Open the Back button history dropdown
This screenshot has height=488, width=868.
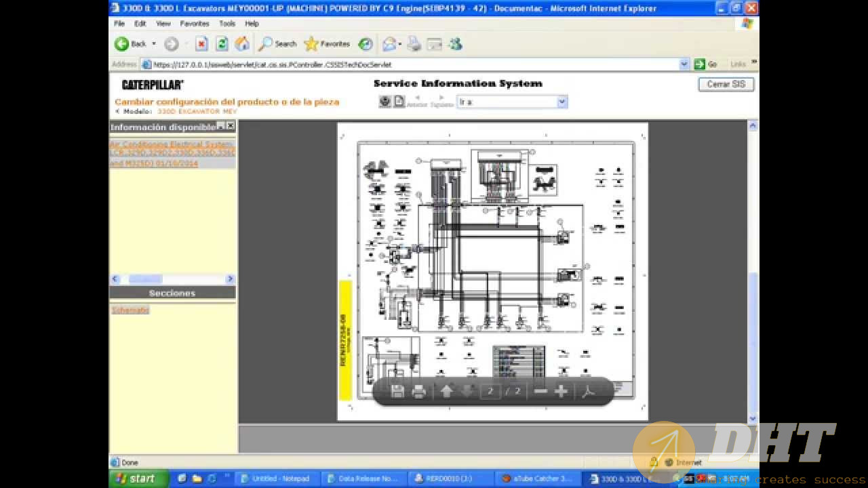click(154, 44)
